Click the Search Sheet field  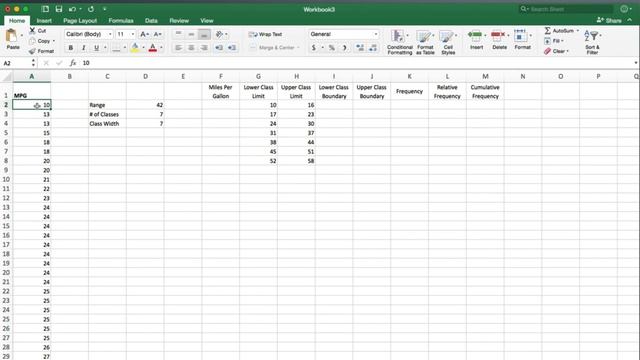click(x=566, y=9)
